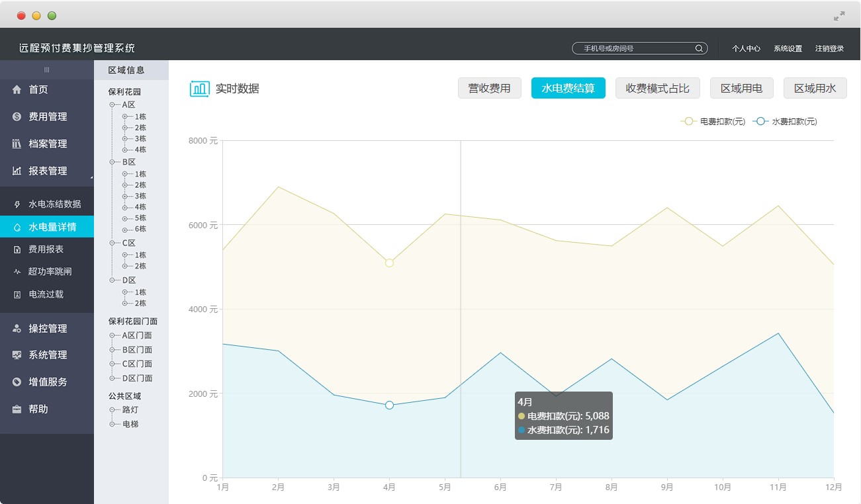Screen dimensions: 861x504
Task: Click the fullscreen expand arrows icon
Action: click(839, 16)
